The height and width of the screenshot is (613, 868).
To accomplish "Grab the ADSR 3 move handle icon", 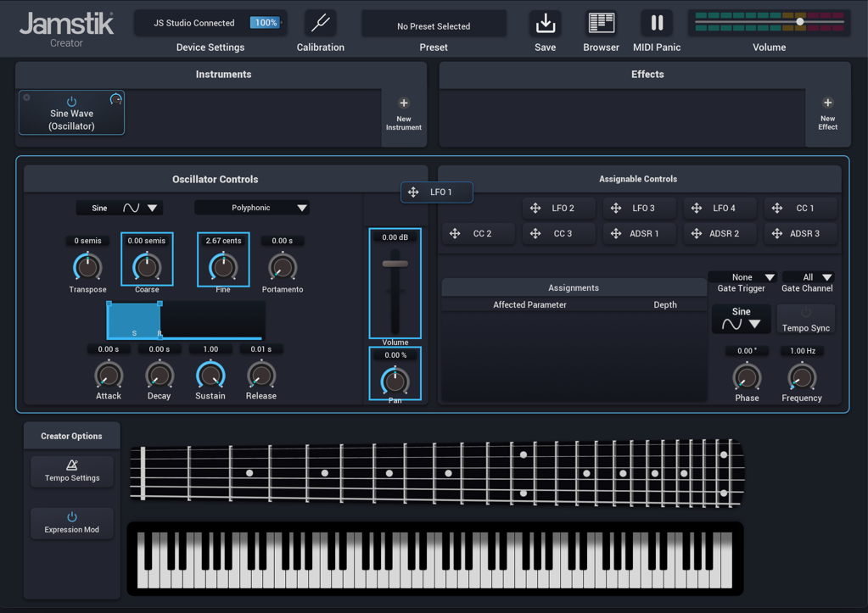I will [776, 233].
